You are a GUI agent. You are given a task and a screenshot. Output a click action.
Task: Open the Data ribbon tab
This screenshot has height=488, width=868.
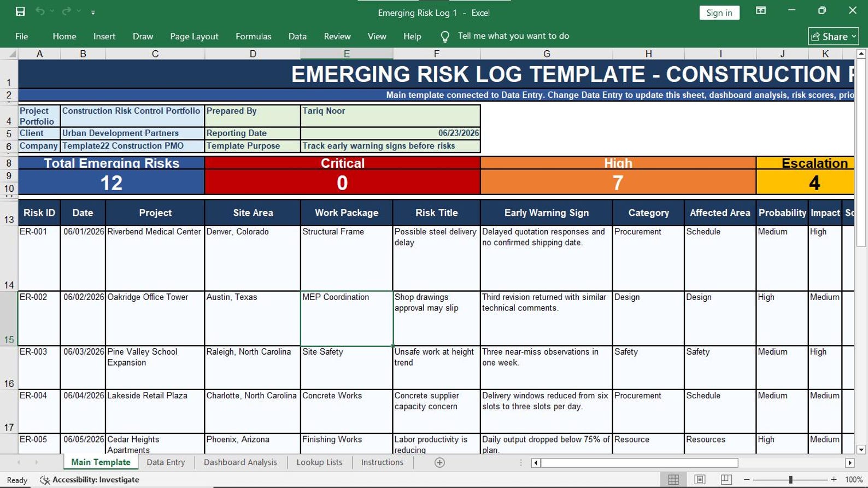[297, 36]
